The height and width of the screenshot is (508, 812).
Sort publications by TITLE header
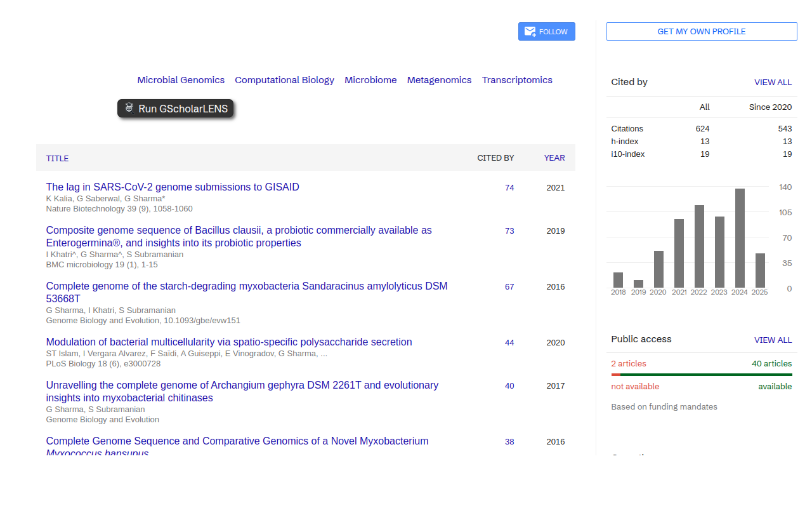57,158
